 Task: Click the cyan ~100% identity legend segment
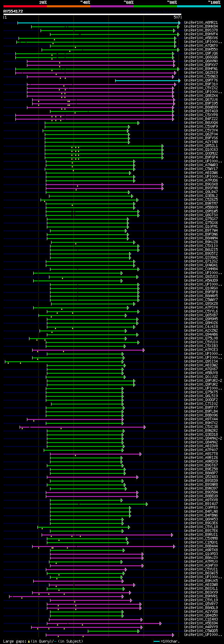[x=199, y=6]
